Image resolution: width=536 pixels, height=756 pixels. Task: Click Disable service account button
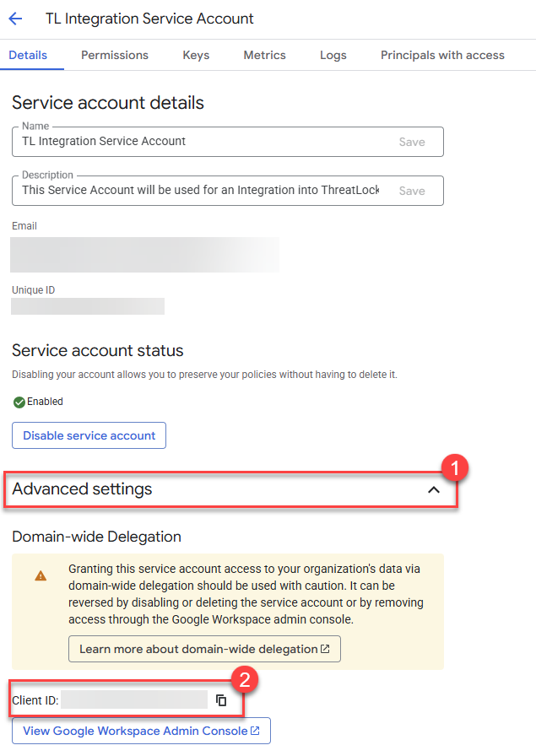click(89, 435)
